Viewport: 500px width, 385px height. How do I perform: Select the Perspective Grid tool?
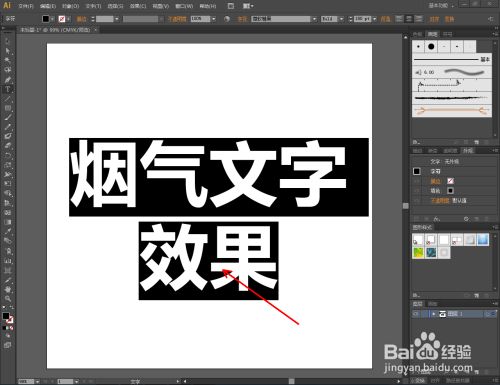click(x=8, y=203)
